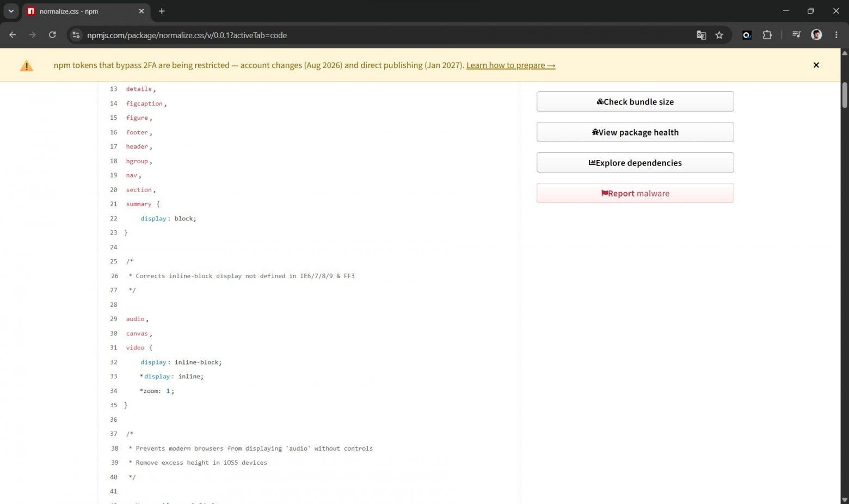The image size is (849, 504).
Task: Click Report malware button
Action: pos(635,193)
